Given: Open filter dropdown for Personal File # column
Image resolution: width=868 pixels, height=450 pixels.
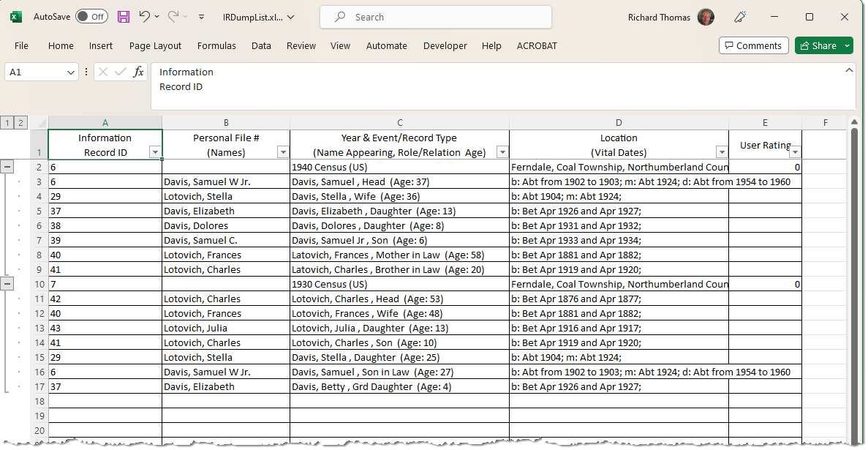Looking at the screenshot, I should tap(282, 152).
